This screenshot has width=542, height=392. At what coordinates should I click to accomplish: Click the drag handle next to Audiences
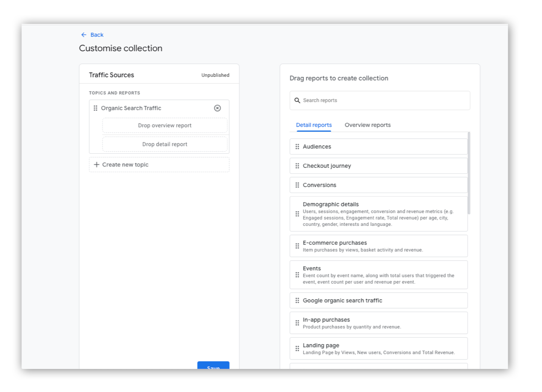coord(297,146)
